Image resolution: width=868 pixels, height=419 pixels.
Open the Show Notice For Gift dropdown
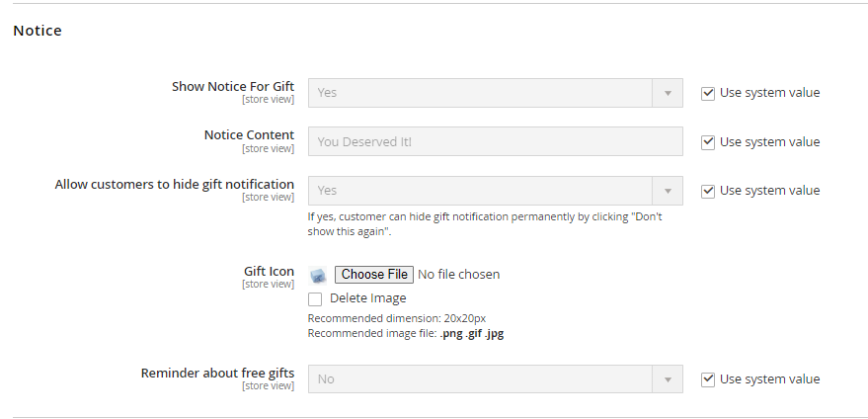(x=495, y=93)
